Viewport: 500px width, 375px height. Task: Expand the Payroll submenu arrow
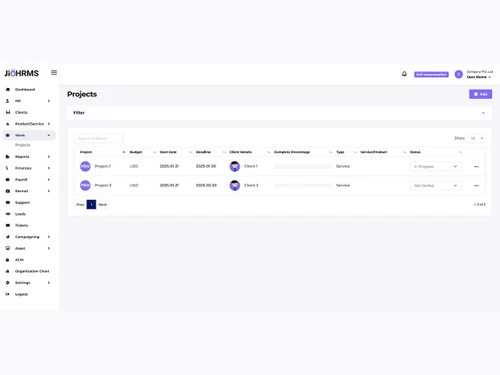pyautogui.click(x=49, y=179)
